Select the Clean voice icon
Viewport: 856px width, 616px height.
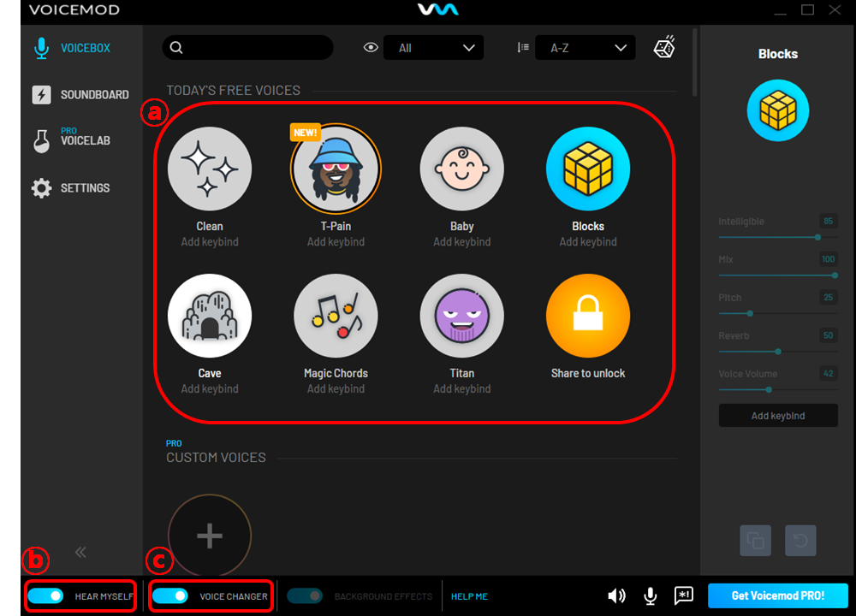[x=210, y=169]
